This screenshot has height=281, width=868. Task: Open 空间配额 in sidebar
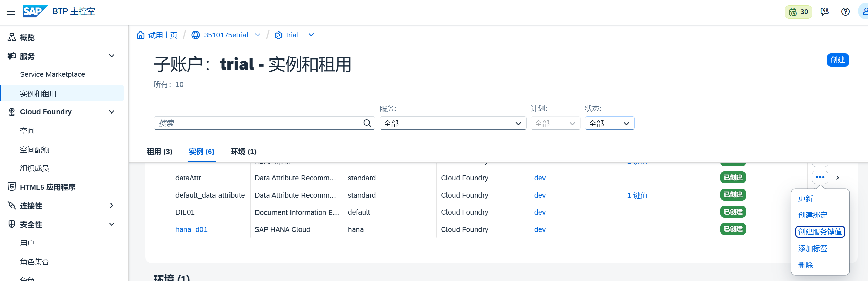(x=35, y=149)
